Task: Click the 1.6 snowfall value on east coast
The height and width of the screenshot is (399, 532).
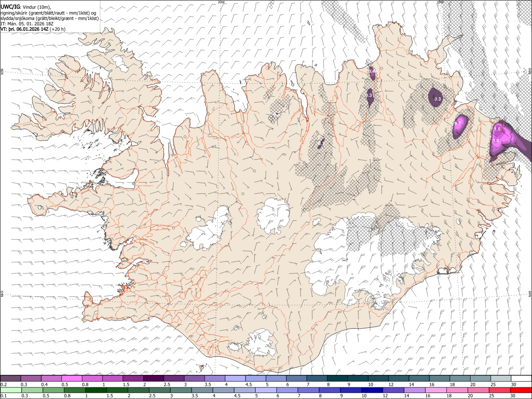Action: [x=497, y=129]
